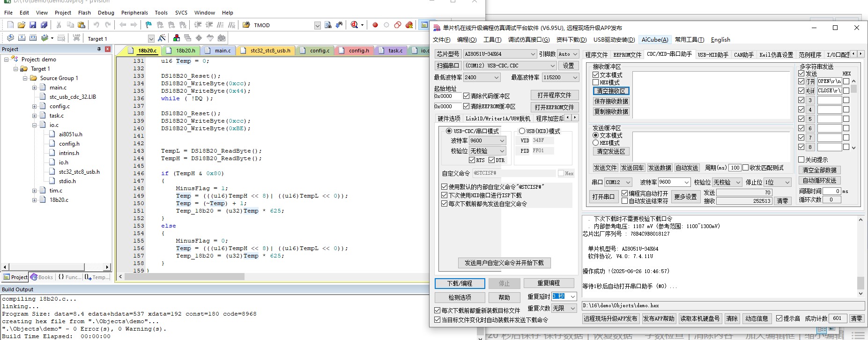Open Options for Target wand icon
Viewport: 868px width, 340px height.
tap(162, 38)
